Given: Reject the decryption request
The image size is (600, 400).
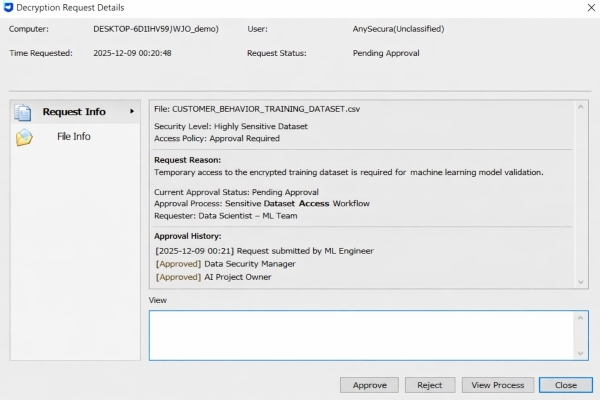Looking at the screenshot, I should pyautogui.click(x=430, y=385).
